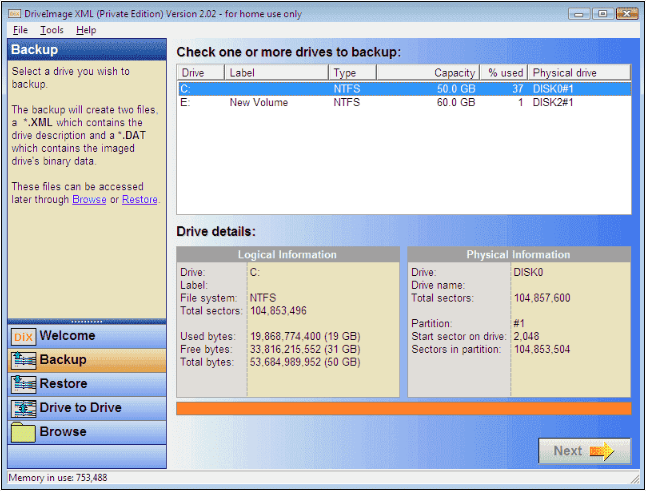This screenshot has height=491, width=646.
Task: Open the Help menu
Action: [86, 30]
